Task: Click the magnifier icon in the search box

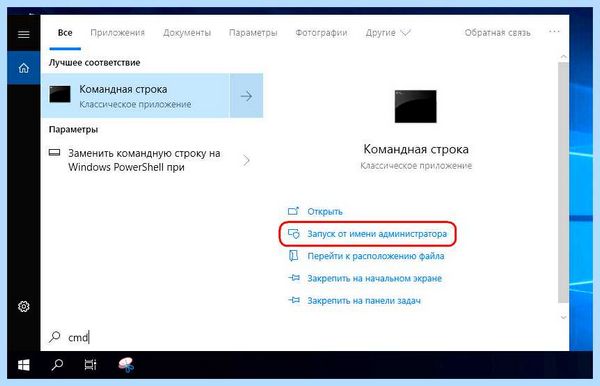Action: click(x=54, y=337)
